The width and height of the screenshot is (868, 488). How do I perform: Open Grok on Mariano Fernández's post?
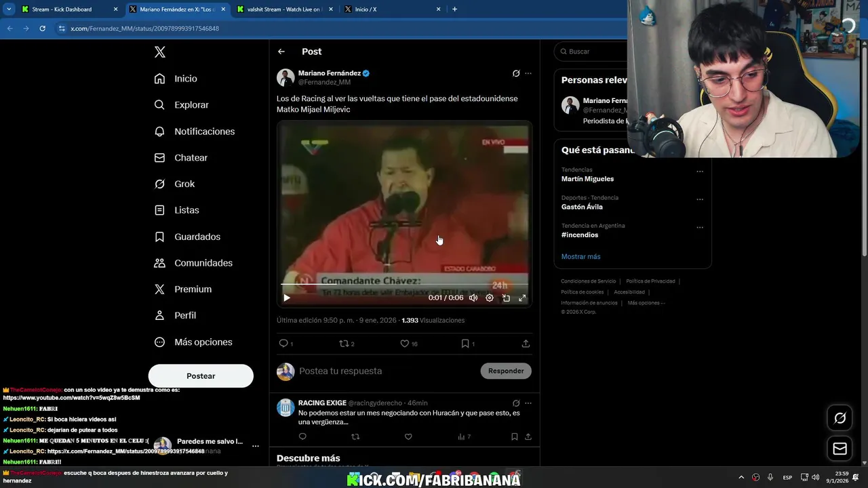(516, 73)
